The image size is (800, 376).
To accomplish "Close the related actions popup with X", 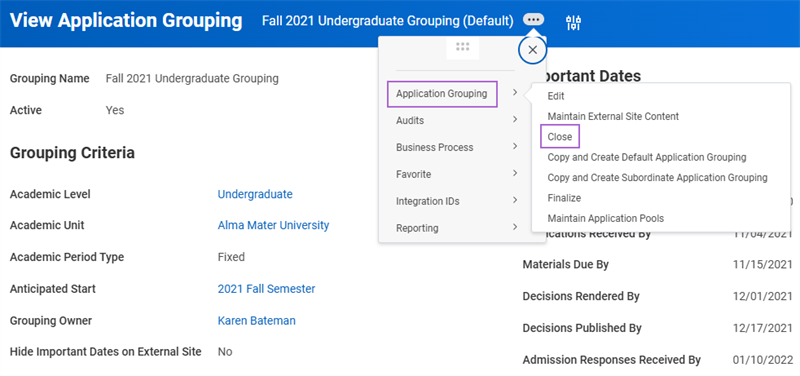I will pyautogui.click(x=533, y=50).
